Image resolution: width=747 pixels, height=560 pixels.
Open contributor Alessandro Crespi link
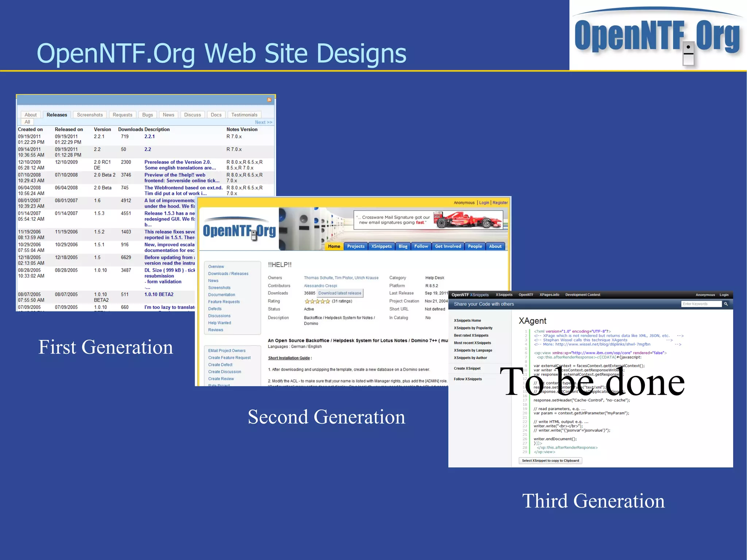321,286
